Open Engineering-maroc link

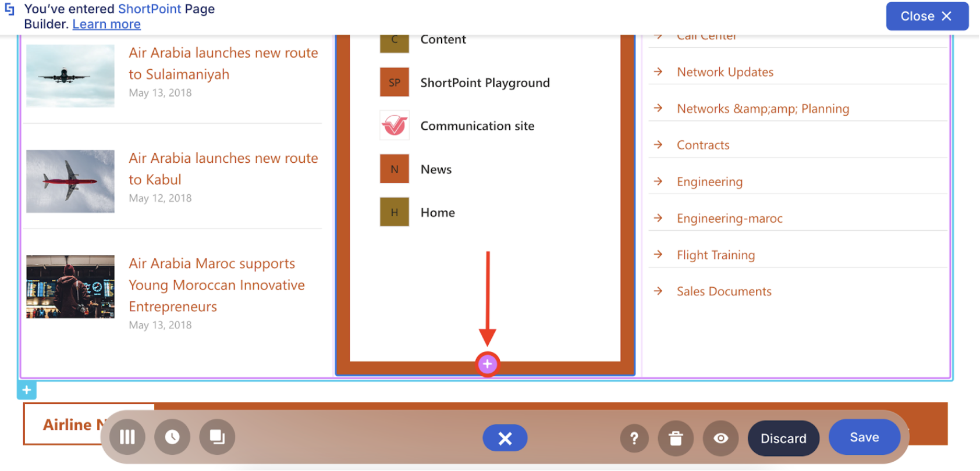click(x=729, y=219)
